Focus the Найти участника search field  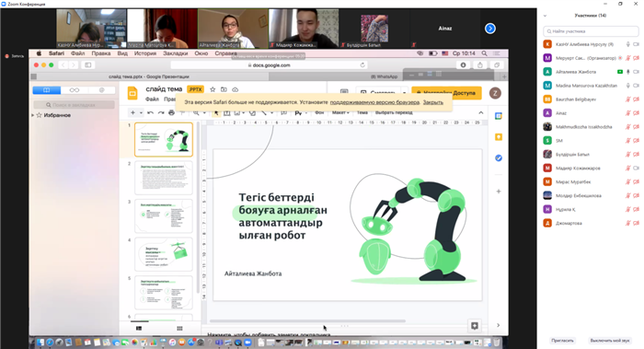pos(591,30)
